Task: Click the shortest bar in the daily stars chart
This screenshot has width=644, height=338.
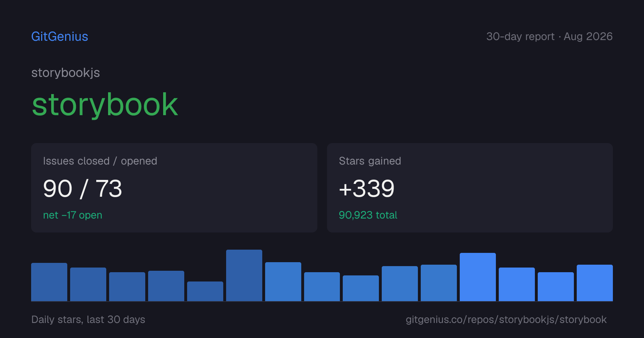Action: pyautogui.click(x=205, y=291)
